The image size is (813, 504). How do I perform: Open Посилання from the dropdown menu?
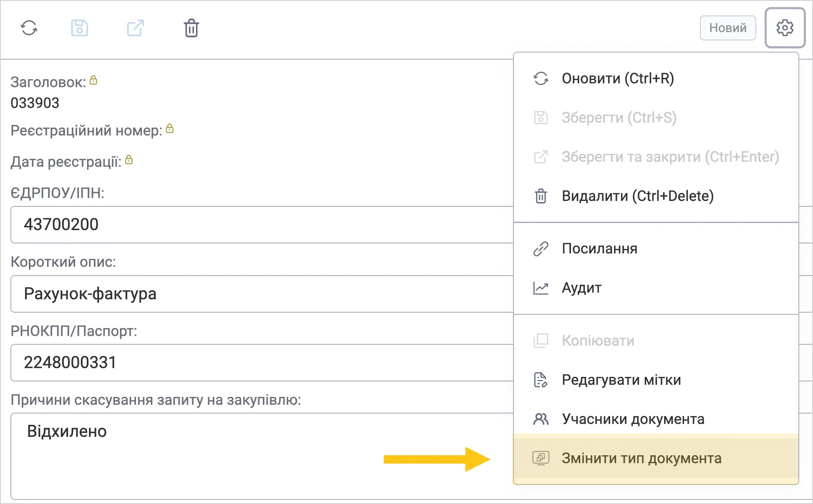[656, 248]
